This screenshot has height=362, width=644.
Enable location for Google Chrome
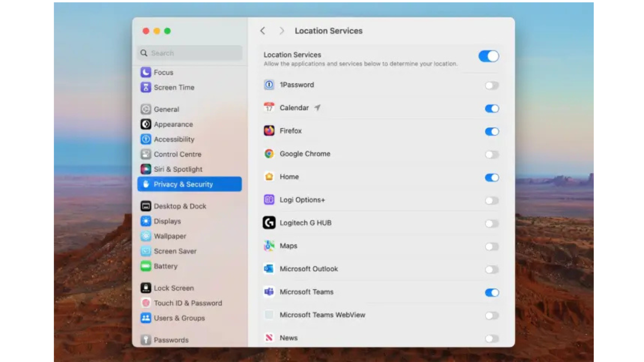[x=492, y=155]
